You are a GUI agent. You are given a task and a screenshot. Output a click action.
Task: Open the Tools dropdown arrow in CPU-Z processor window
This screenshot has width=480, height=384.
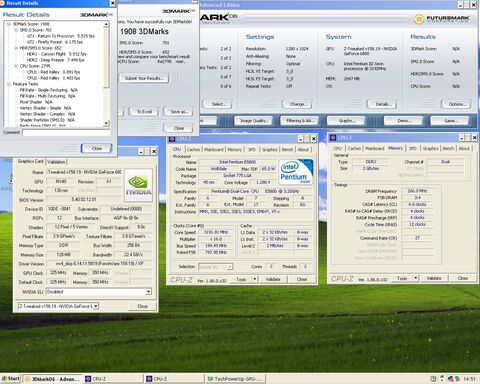click(255, 279)
